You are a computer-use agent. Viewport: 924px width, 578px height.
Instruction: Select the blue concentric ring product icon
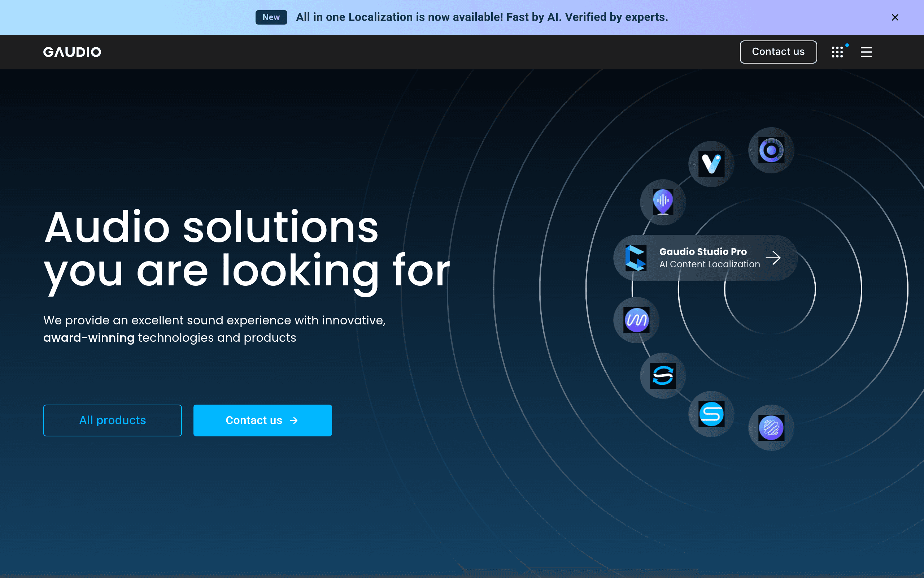point(771,150)
